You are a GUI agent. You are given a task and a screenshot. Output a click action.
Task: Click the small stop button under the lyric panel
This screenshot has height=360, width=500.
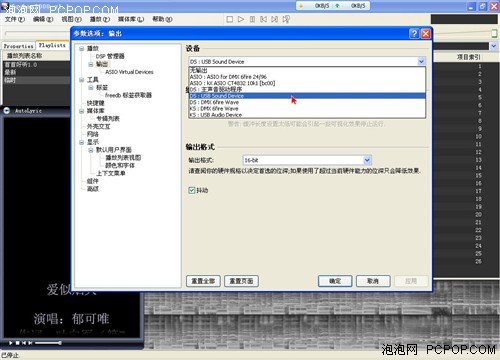click(x=18, y=343)
